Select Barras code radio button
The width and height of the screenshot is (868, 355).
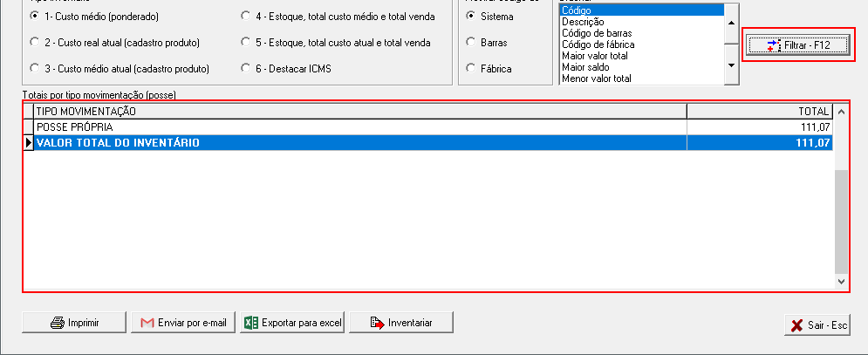[471, 42]
